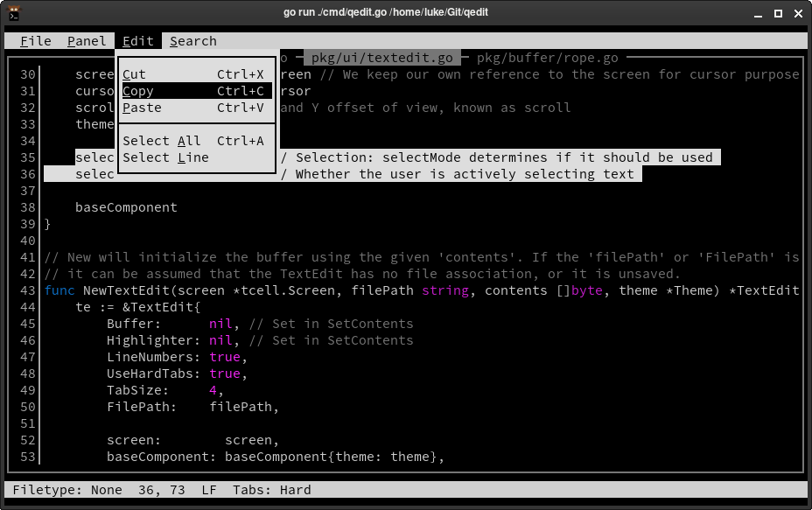812x510 pixels.
Task: Click line number 43 in the gutter
Action: pyautogui.click(x=28, y=290)
